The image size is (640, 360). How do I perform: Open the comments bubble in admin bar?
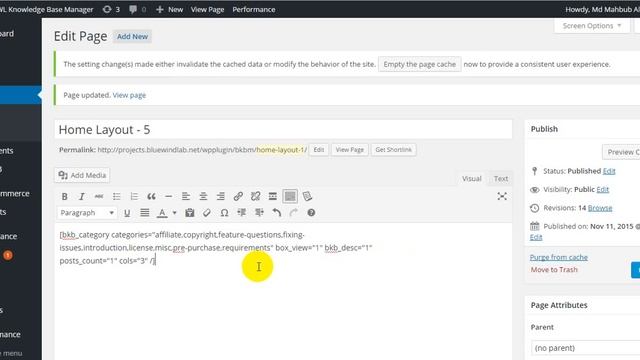click(137, 9)
